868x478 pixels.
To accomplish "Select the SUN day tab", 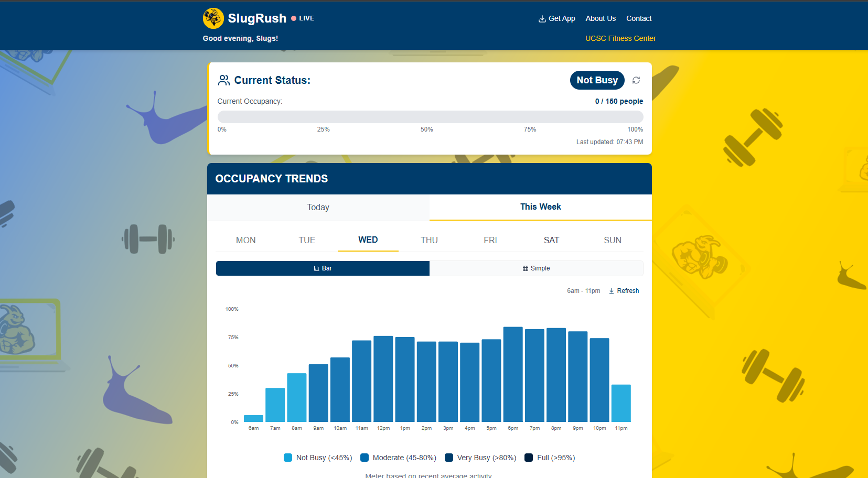I will [x=613, y=240].
